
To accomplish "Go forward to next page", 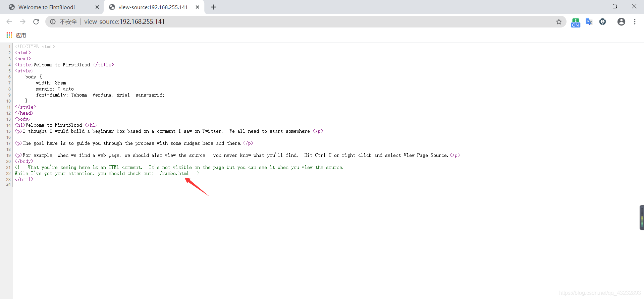I will tap(22, 22).
